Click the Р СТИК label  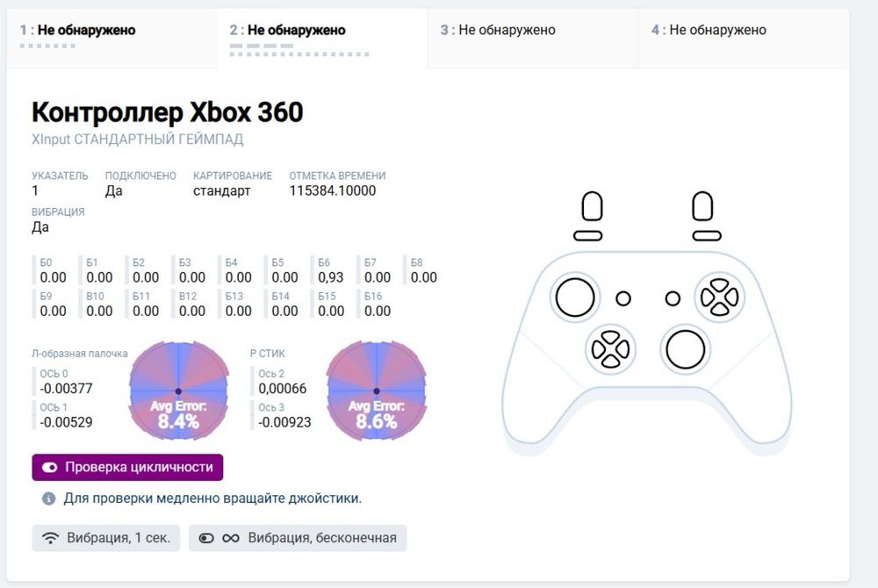tap(268, 354)
